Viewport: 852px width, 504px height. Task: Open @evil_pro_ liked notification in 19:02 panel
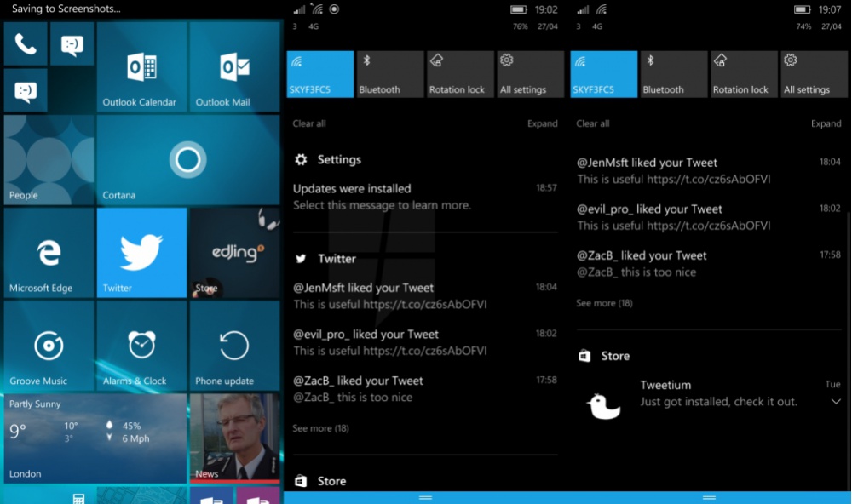pos(425,342)
